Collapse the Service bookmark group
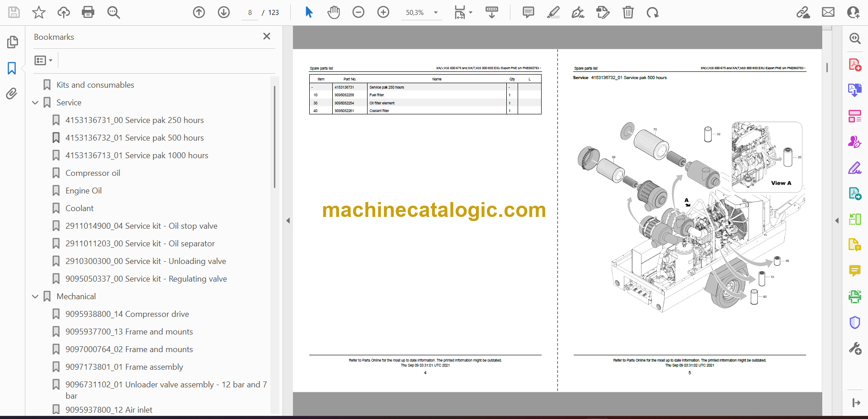The width and height of the screenshot is (868, 419). [x=35, y=103]
